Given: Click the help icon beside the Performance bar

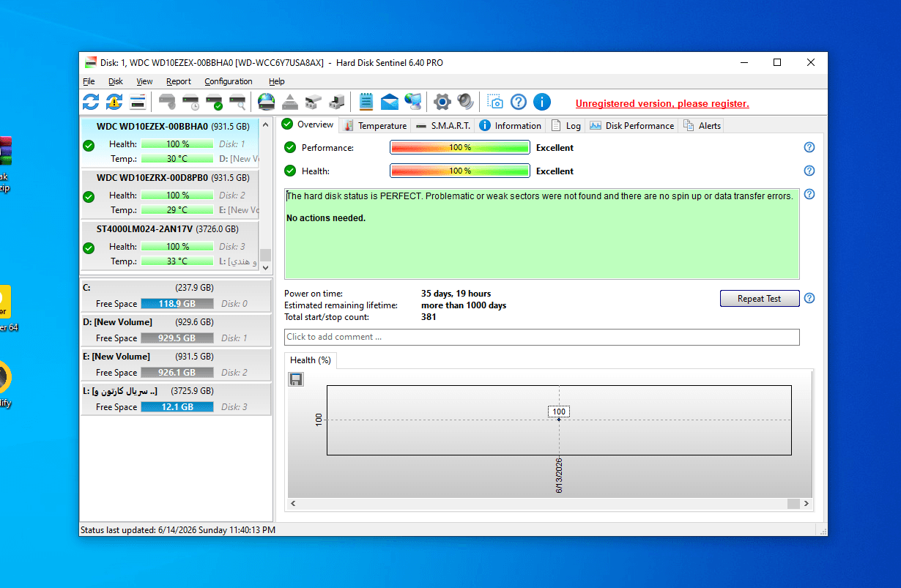Looking at the screenshot, I should tap(809, 147).
